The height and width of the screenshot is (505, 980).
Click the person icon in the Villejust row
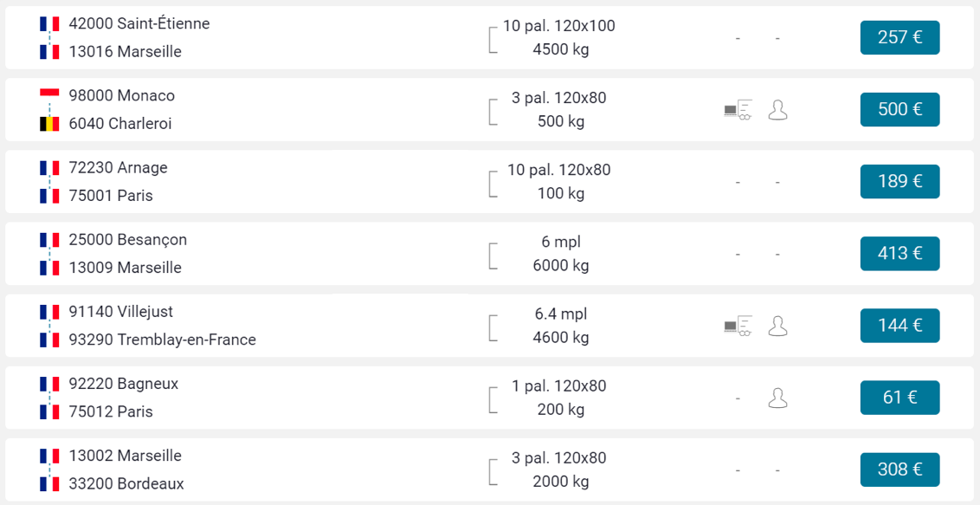coord(778,326)
